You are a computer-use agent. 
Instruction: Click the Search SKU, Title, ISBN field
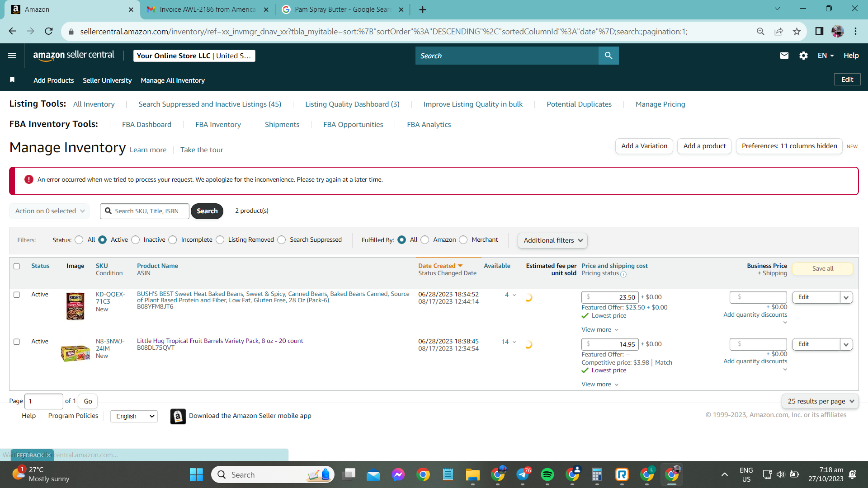(x=145, y=211)
